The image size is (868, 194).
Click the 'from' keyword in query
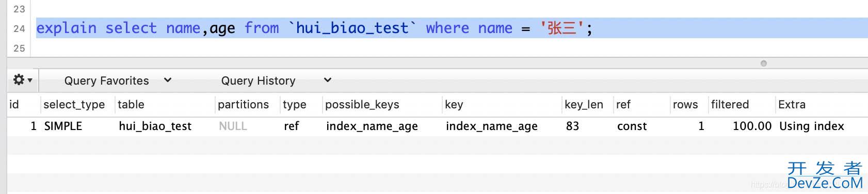pos(262,28)
